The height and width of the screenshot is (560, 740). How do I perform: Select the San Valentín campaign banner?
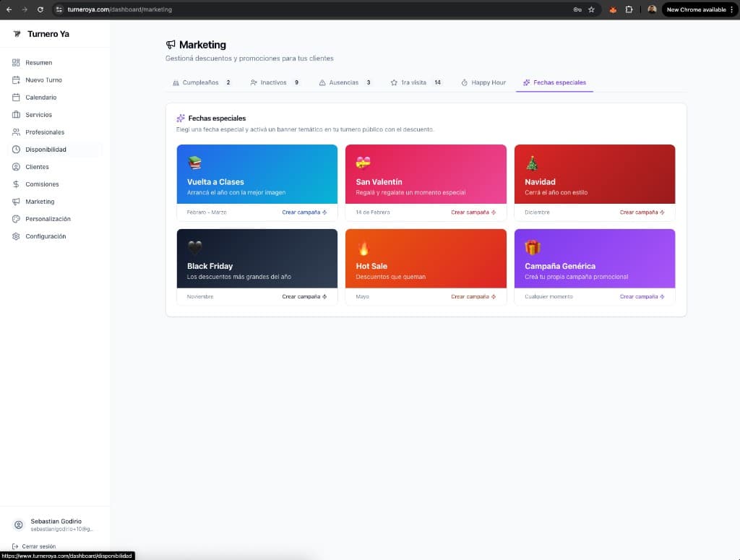point(426,174)
